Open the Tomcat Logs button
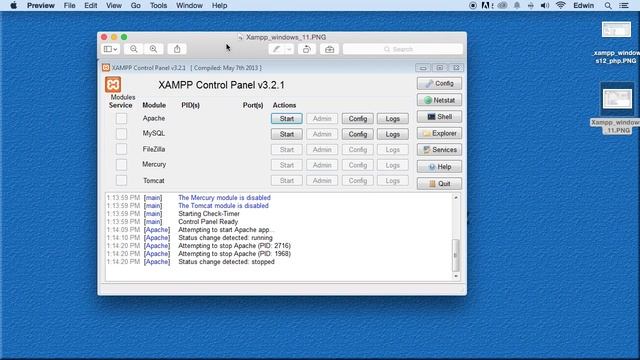Viewport: 640px width, 360px height. pyautogui.click(x=393, y=180)
